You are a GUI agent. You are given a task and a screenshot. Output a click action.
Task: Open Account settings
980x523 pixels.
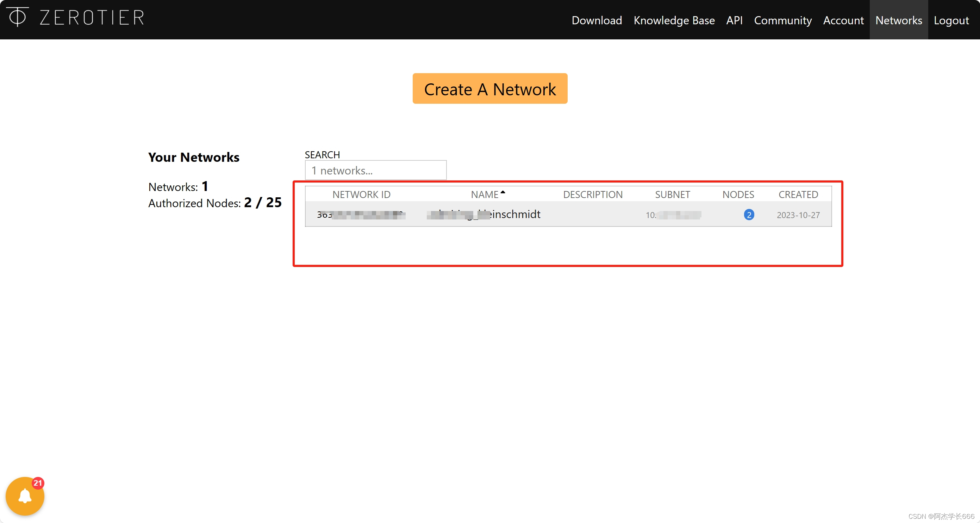click(x=843, y=20)
